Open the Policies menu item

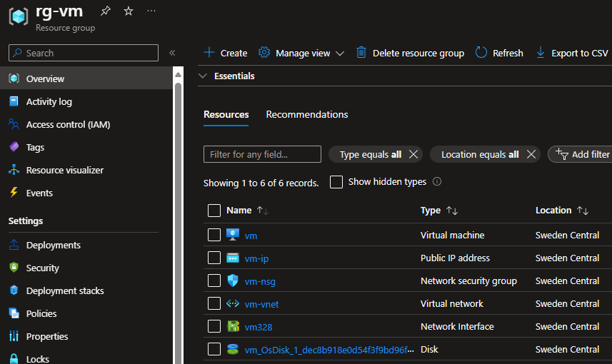[x=41, y=313]
